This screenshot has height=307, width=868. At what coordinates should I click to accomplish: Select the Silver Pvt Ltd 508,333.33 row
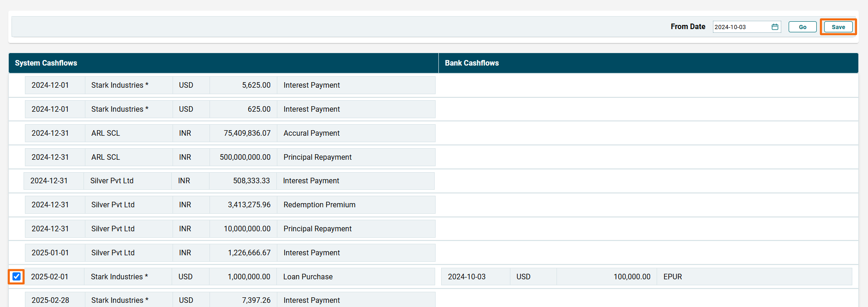pos(229,181)
